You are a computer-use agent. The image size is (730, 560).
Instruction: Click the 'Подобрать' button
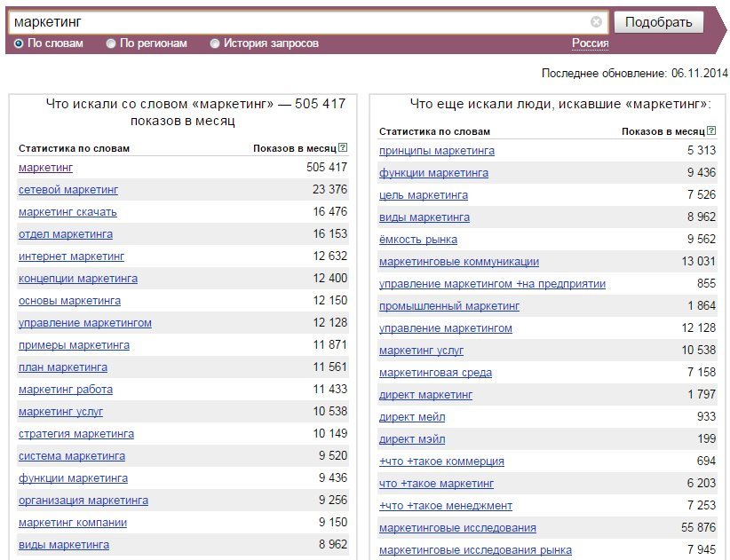pos(659,22)
